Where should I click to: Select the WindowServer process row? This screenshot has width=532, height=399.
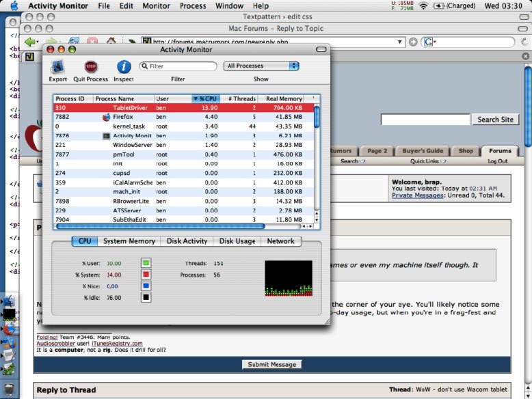click(183, 145)
